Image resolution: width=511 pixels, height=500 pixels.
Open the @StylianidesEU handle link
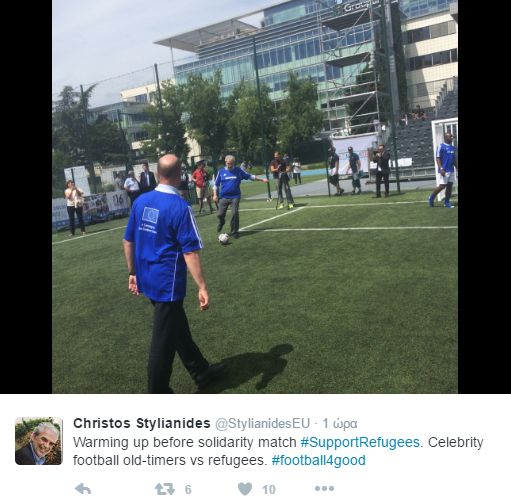coord(262,423)
